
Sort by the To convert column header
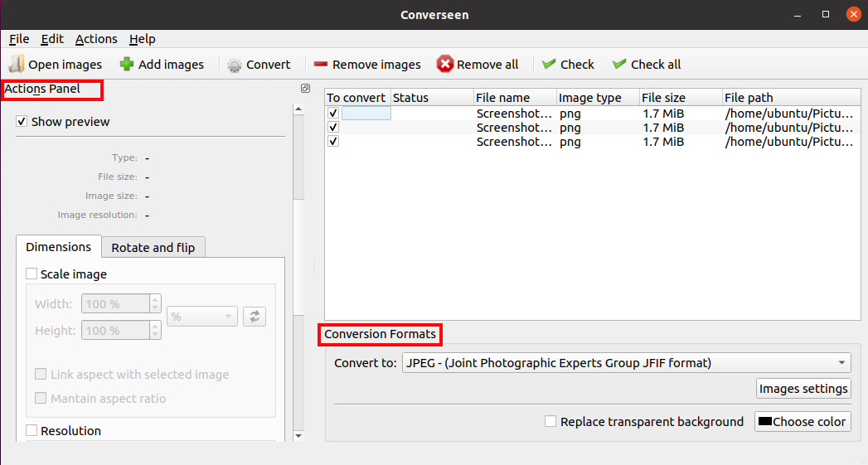357,98
